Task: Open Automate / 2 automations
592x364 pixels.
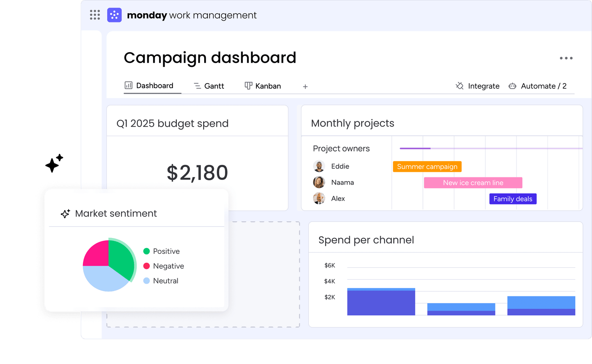Action: tap(543, 86)
